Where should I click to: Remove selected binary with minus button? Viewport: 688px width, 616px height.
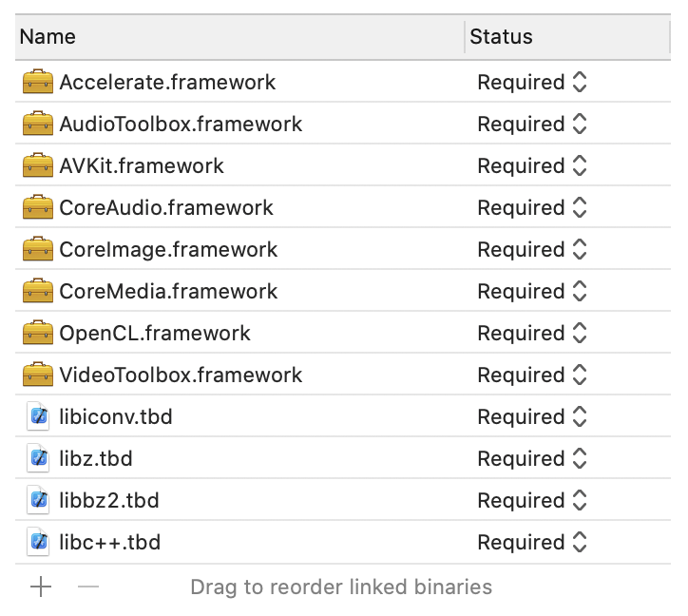tap(88, 587)
